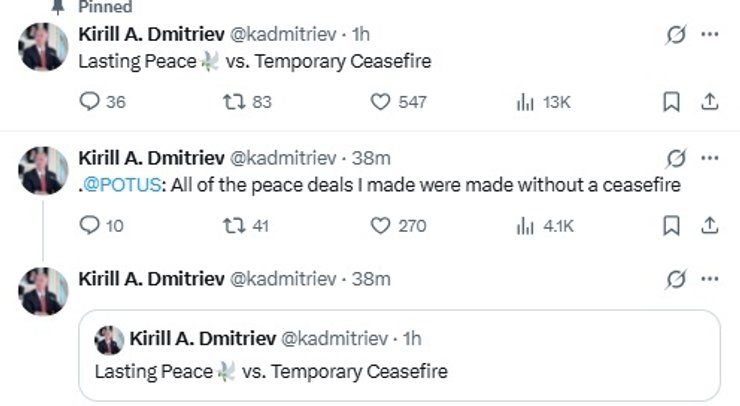This screenshot has height=406, width=740.
Task: Share the @POTUS peace deals tweet
Action: (x=709, y=226)
